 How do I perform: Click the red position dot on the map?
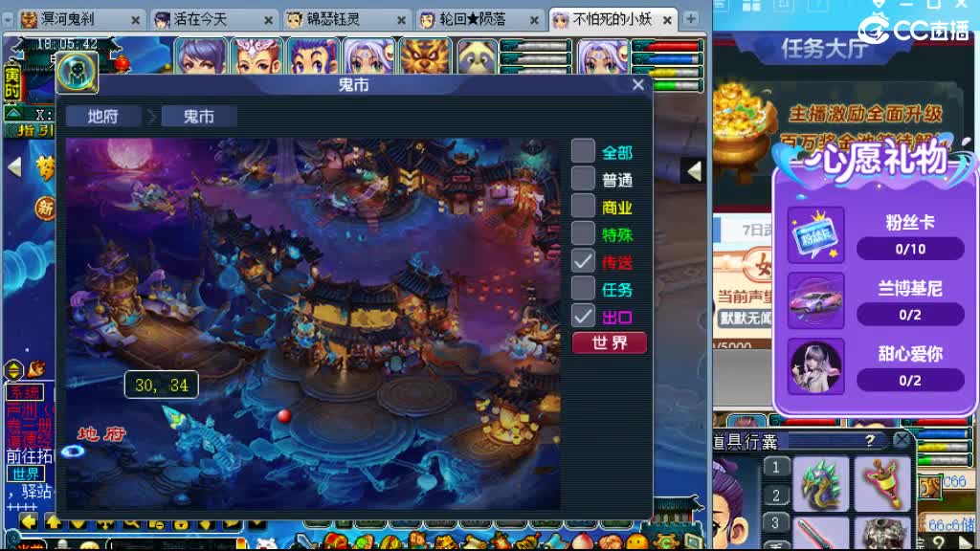coord(284,415)
